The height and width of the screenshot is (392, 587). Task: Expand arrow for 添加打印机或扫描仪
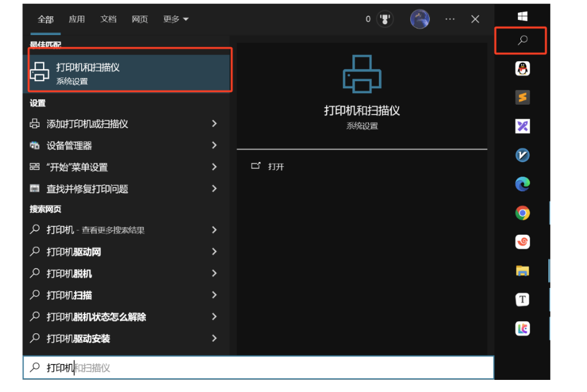[x=214, y=123]
